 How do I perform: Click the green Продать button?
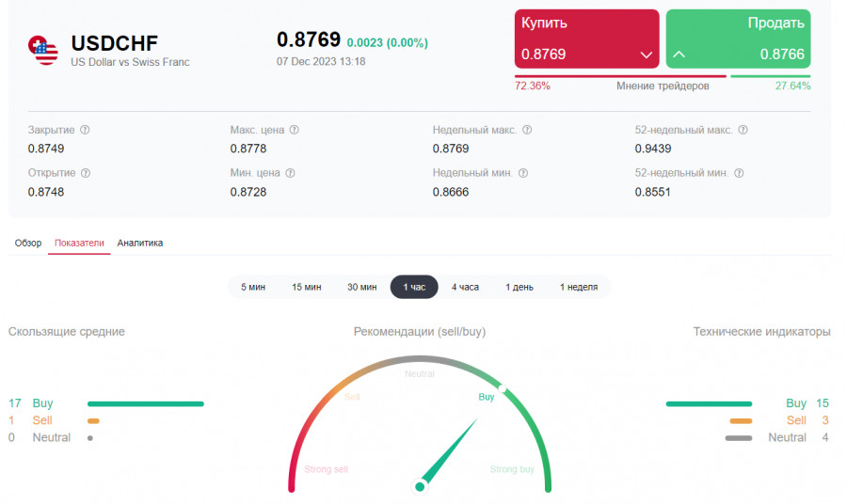pyautogui.click(x=738, y=39)
